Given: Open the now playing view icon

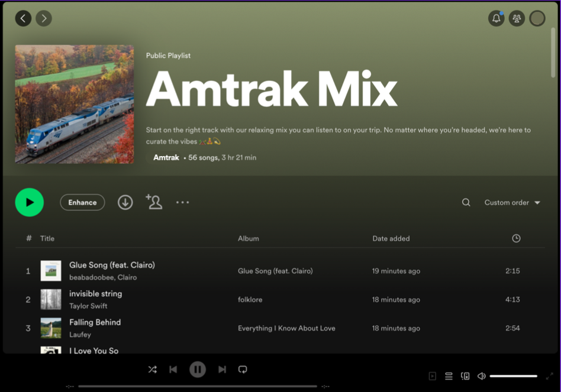Looking at the screenshot, I should tap(432, 376).
